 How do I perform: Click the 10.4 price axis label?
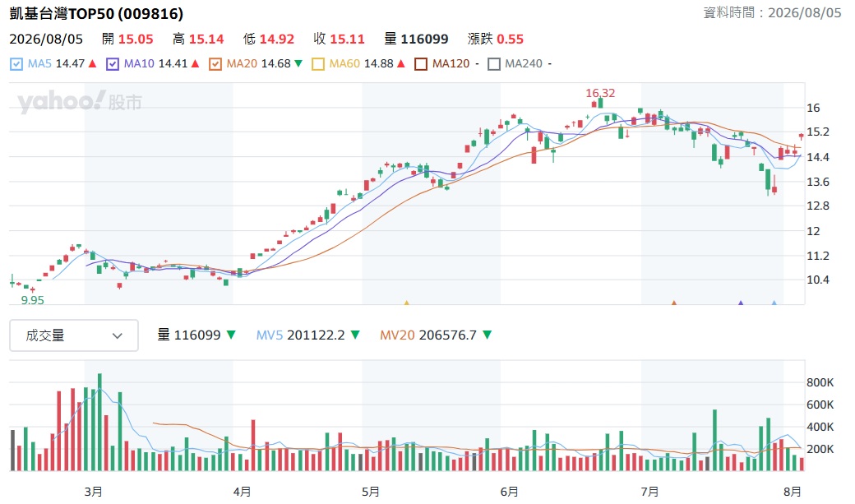(x=818, y=280)
